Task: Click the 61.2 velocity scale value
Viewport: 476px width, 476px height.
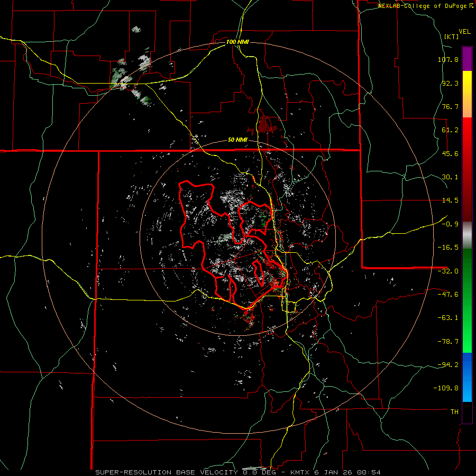Action: (x=450, y=130)
